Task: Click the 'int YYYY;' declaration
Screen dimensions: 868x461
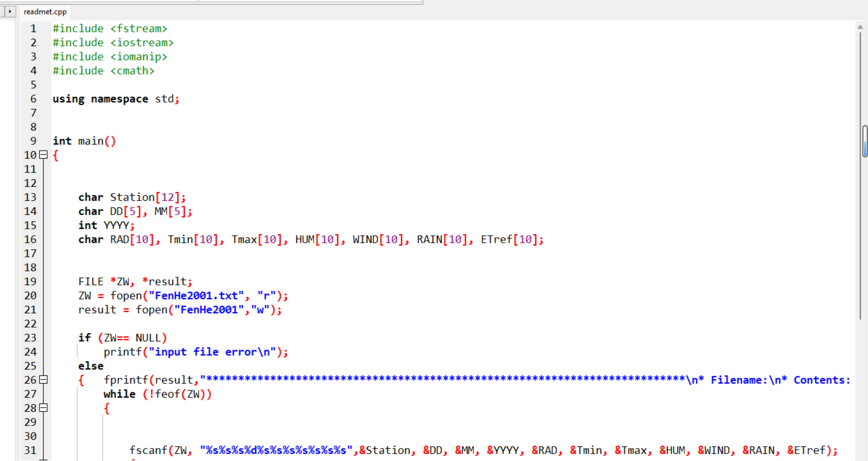Action: 106,225
